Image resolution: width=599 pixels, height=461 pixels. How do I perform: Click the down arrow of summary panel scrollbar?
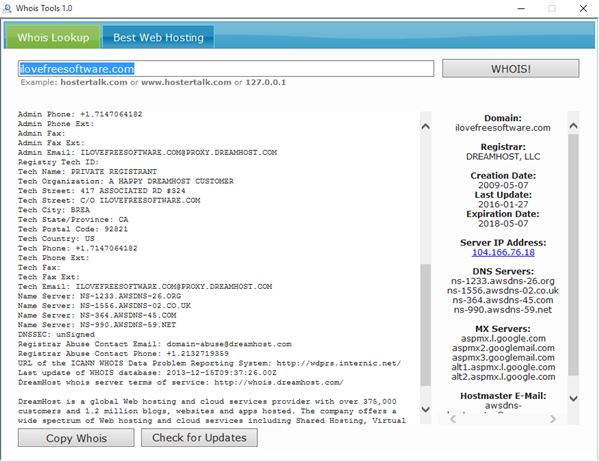pos(573,398)
